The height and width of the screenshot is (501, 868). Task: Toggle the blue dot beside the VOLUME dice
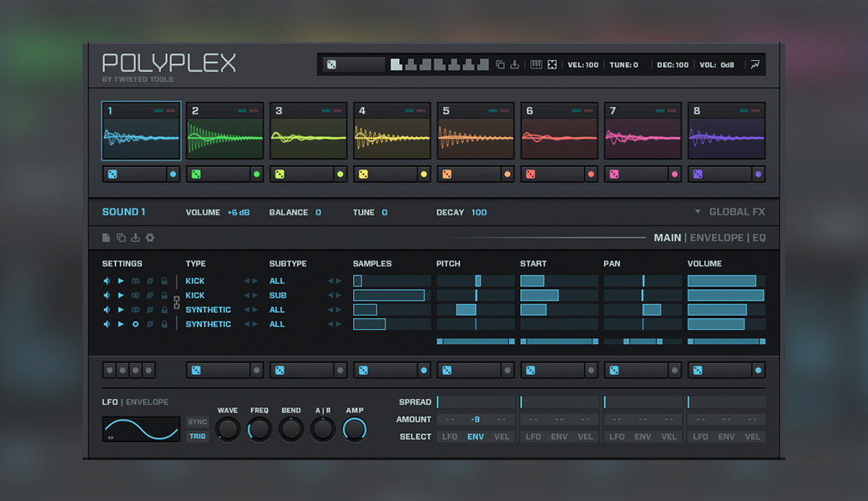point(758,371)
